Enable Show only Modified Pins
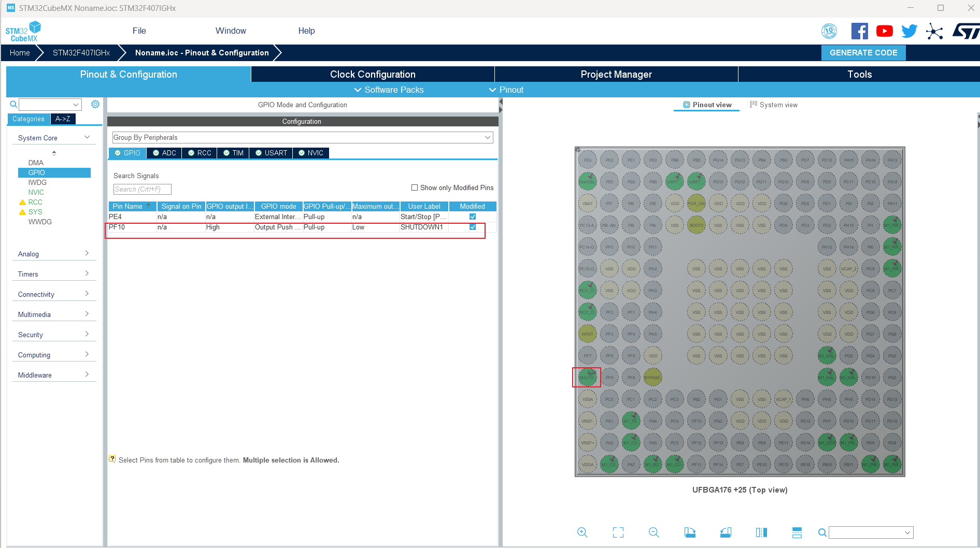The height and width of the screenshot is (548, 980). point(415,188)
